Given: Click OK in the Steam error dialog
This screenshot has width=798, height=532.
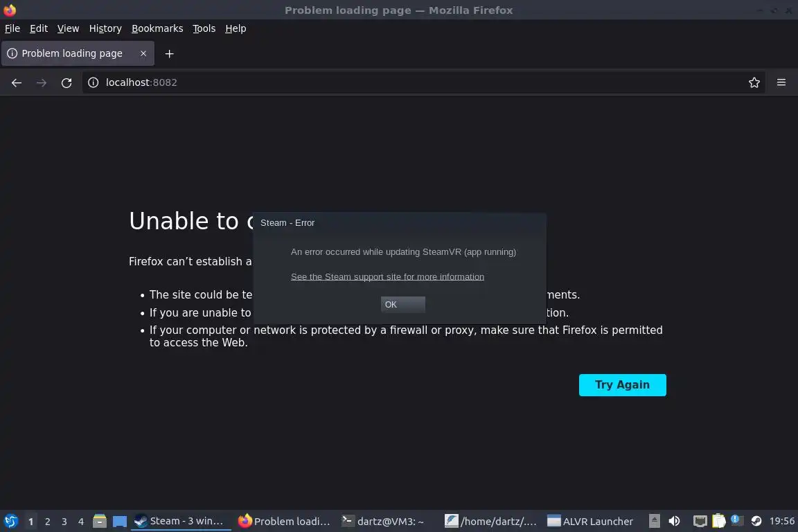Looking at the screenshot, I should (402, 304).
